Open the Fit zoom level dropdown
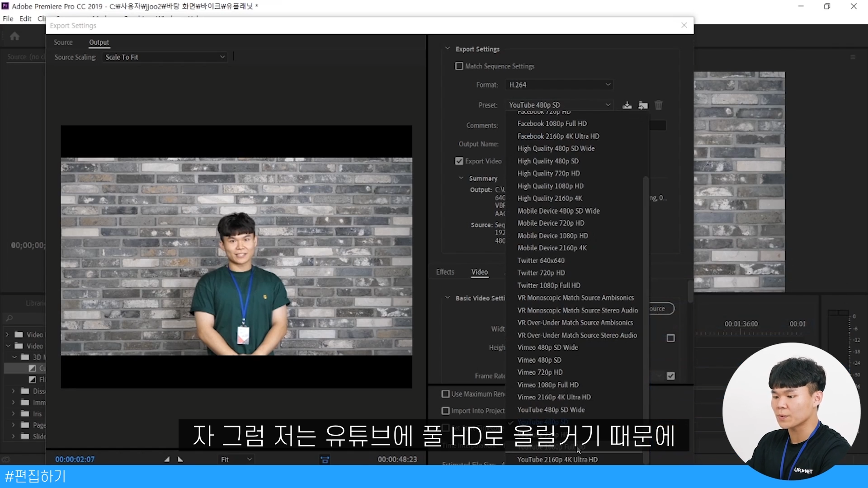Image resolution: width=868 pixels, height=488 pixels. point(236,460)
